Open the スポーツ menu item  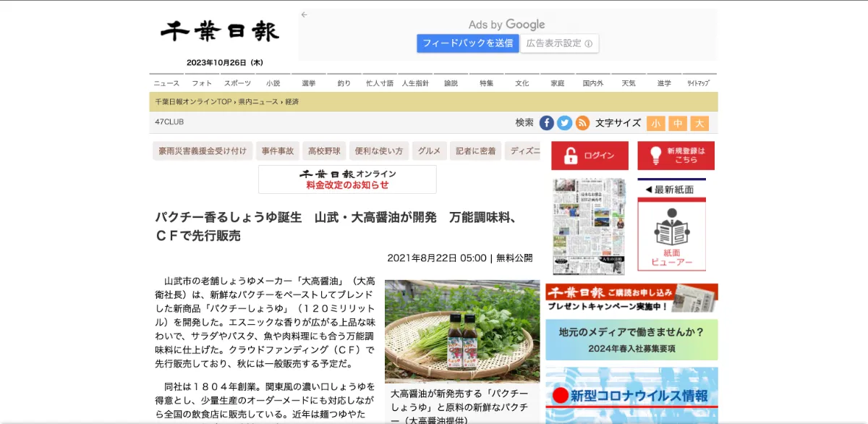pyautogui.click(x=237, y=83)
